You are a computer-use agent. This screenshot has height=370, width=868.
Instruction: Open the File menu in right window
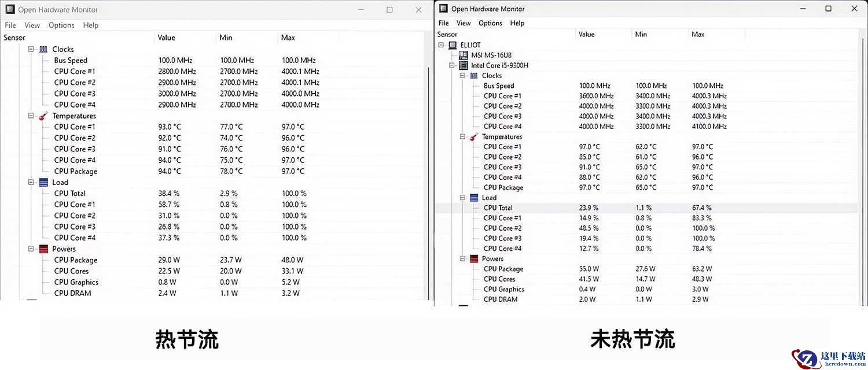coord(444,23)
